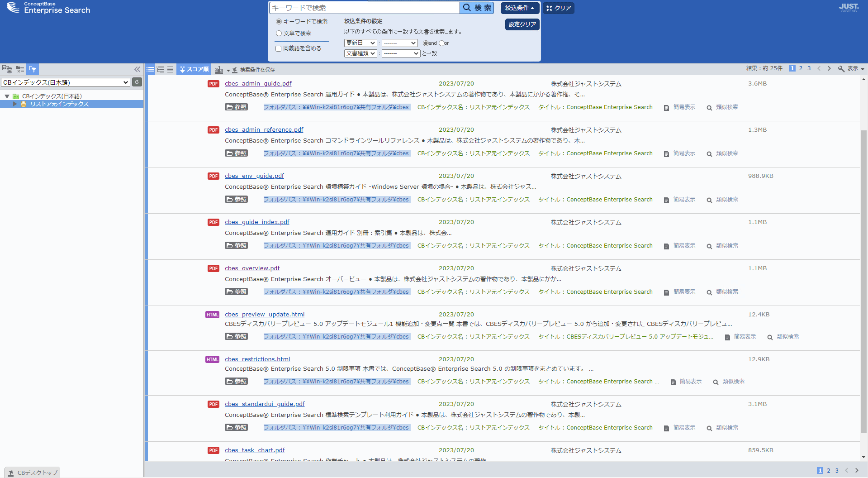Click 類似検索 for cbes_admin_guide.pdf
Screen dimensions: 868x478
[x=722, y=107]
